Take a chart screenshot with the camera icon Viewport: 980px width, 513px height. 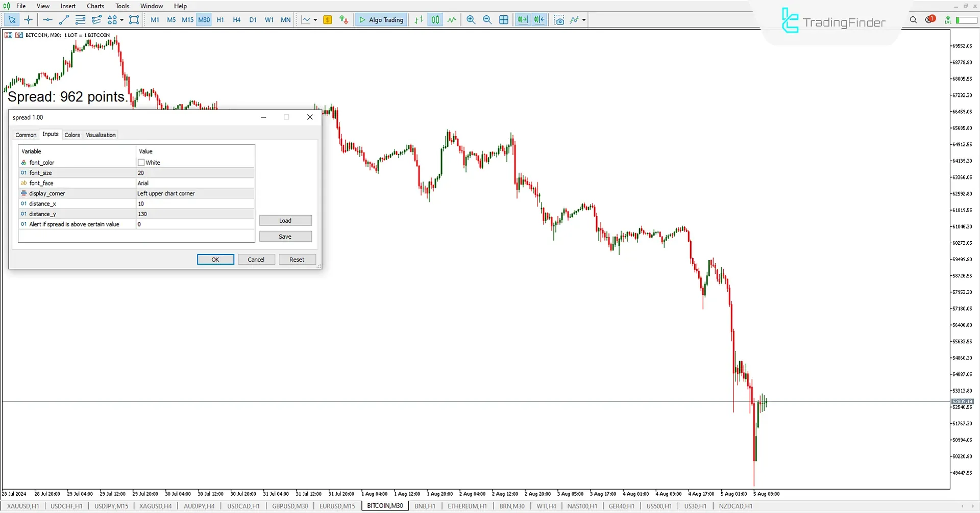[x=559, y=20]
